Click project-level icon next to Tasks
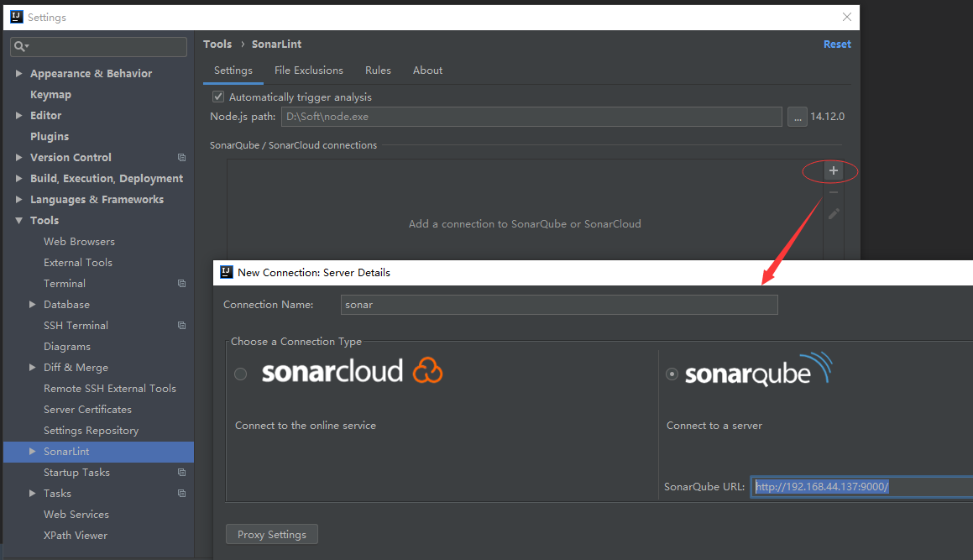 click(x=182, y=494)
